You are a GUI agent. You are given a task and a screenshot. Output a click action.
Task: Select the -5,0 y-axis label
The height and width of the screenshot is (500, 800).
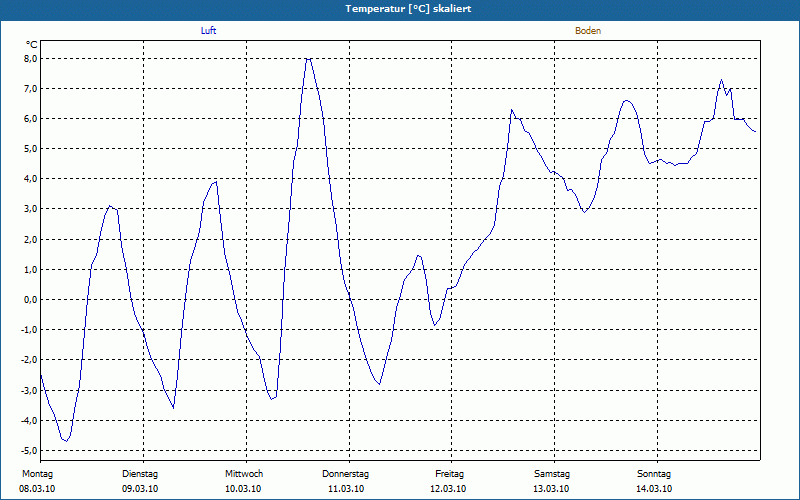click(29, 451)
